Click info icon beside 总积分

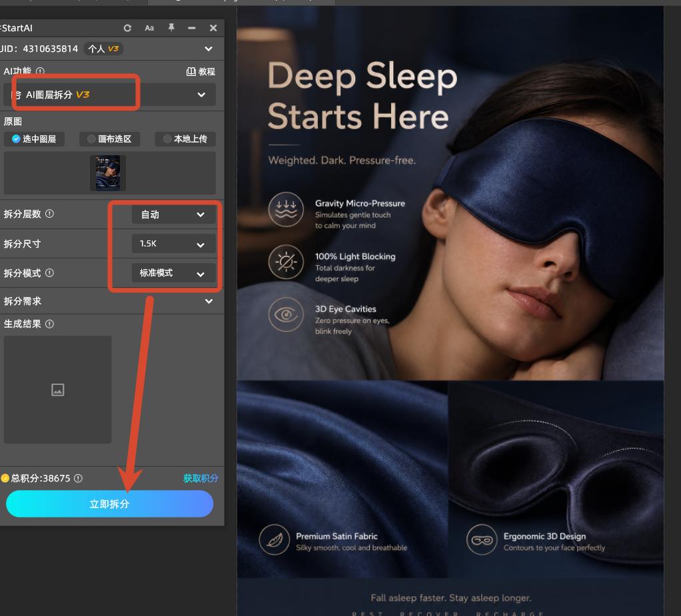(78, 478)
